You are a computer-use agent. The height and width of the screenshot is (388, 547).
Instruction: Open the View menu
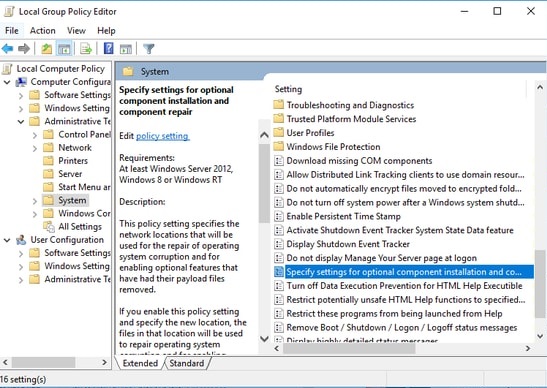click(76, 31)
